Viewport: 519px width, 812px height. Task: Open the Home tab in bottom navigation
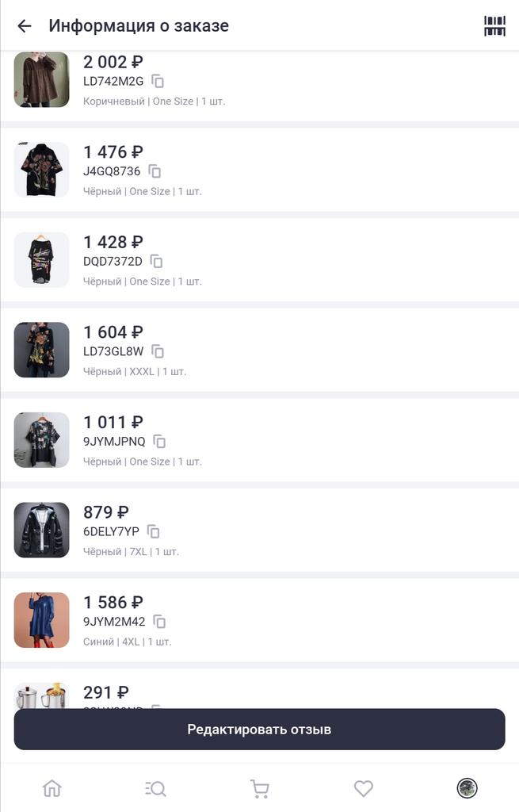[52, 788]
